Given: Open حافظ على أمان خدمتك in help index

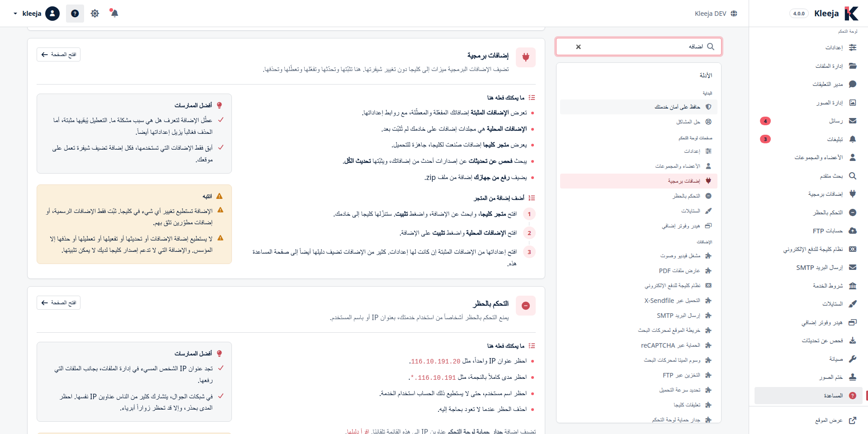Looking at the screenshot, I should 638,107.
